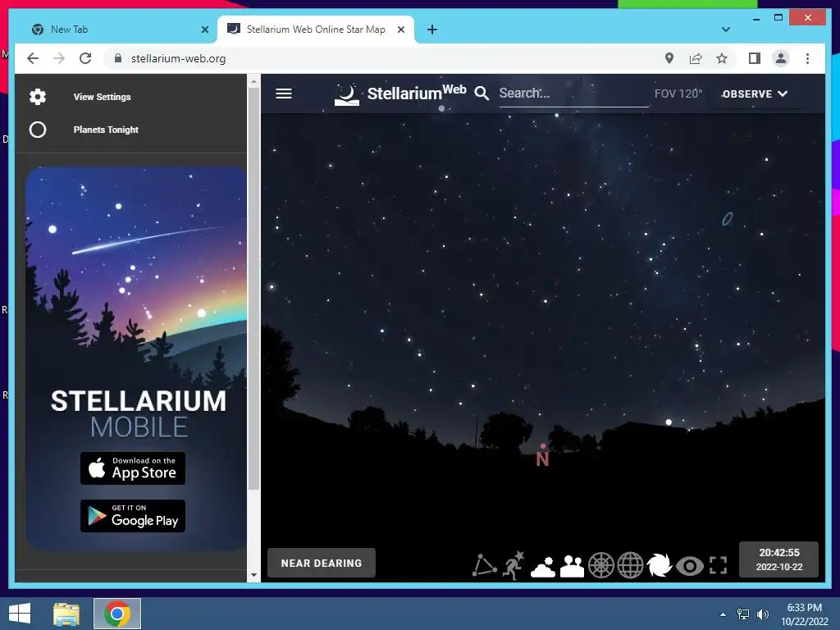This screenshot has width=840, height=630.
Task: Toggle azimuthal grid
Action: [601, 566]
